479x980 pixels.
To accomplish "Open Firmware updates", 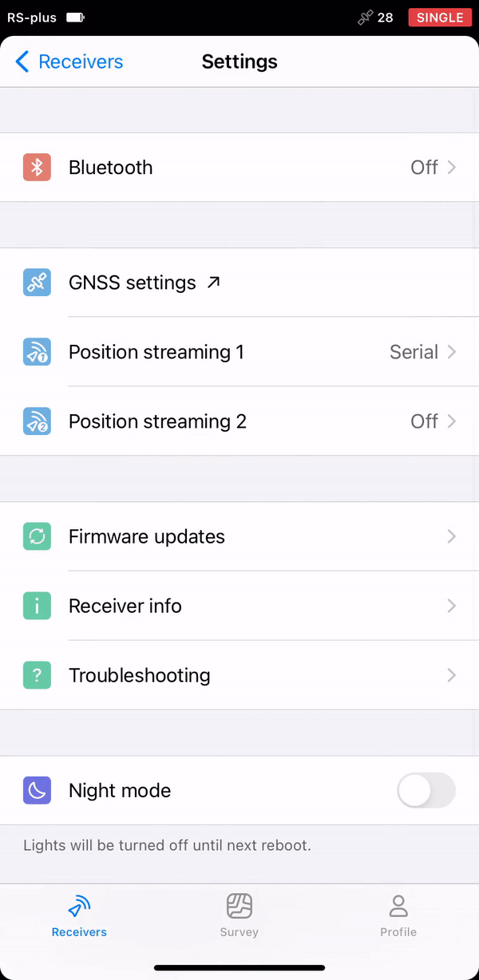I will (239, 536).
